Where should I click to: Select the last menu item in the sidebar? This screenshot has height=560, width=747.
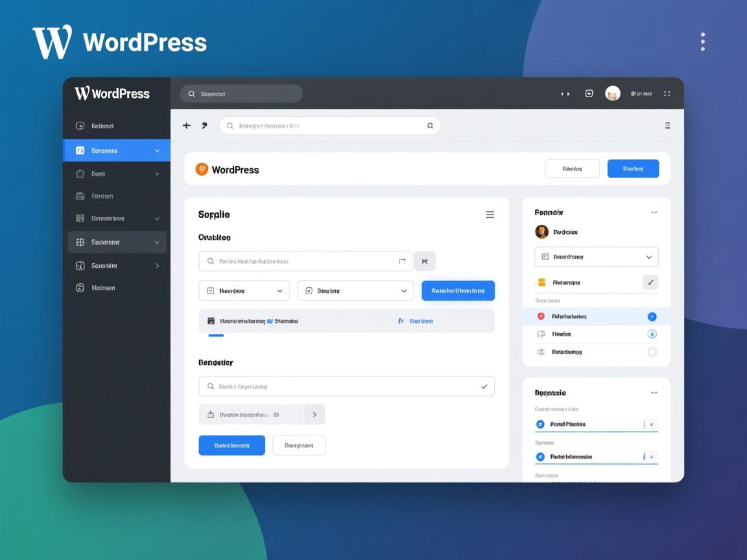(x=104, y=287)
